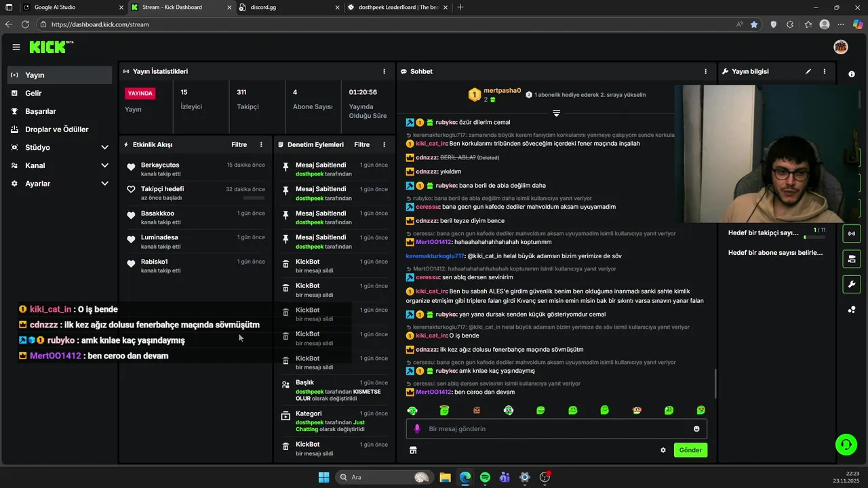The height and width of the screenshot is (488, 868).
Task: Pick the orange-brown emote in the quick row
Action: 477,410
